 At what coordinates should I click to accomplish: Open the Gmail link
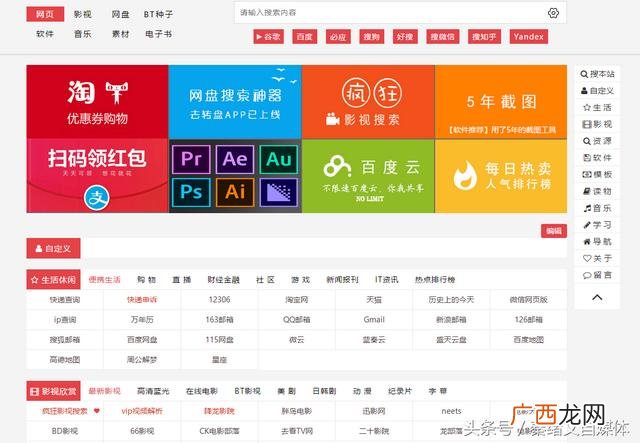374,320
